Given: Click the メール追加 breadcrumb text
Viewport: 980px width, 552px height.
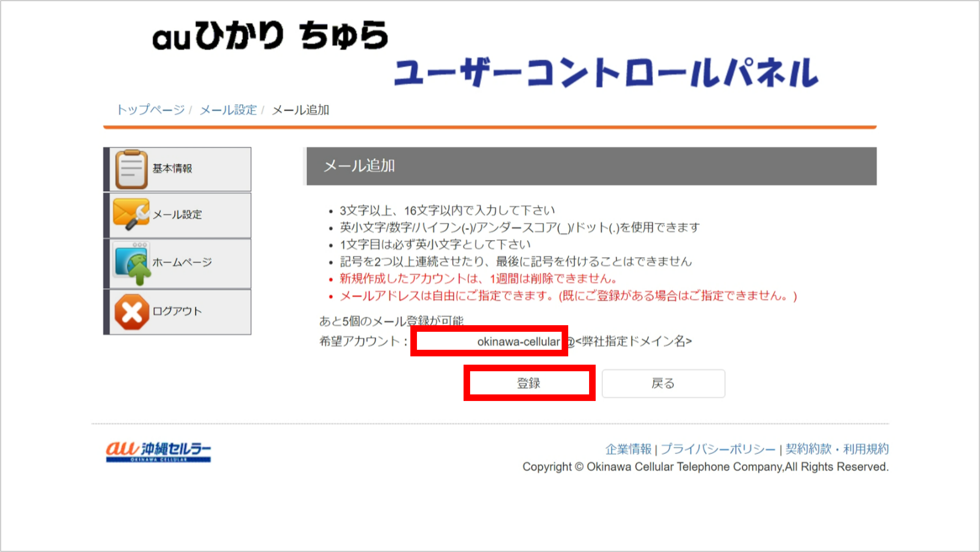Looking at the screenshot, I should [301, 110].
